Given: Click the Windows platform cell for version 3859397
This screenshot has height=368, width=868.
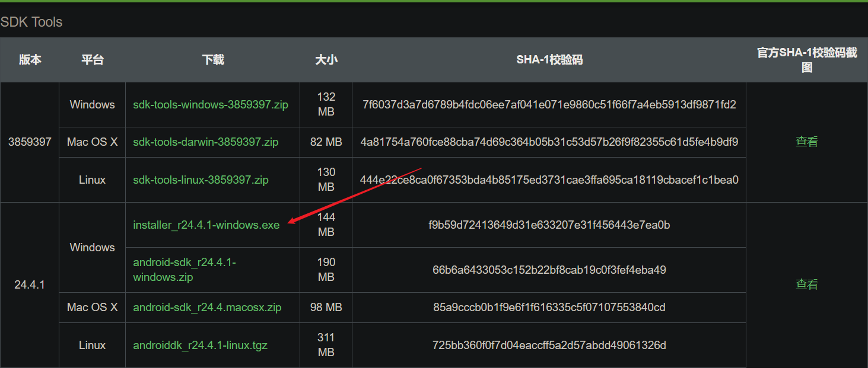Looking at the screenshot, I should click(x=92, y=105).
